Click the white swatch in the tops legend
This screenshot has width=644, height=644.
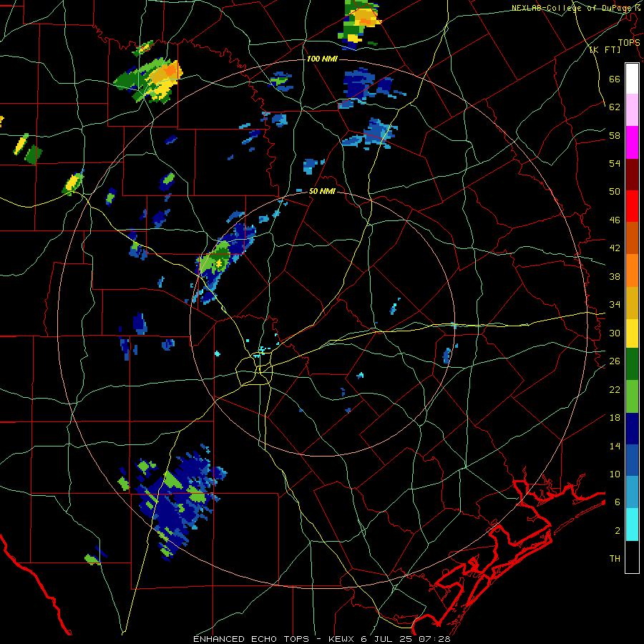click(632, 79)
